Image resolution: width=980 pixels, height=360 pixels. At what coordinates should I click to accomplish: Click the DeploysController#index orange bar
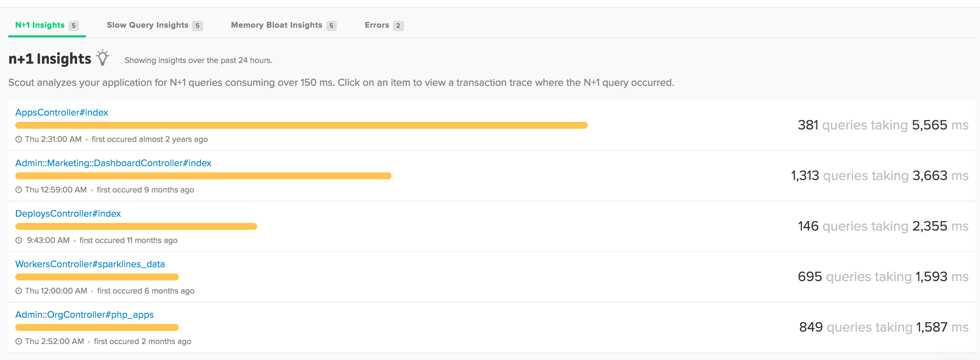[136, 227]
